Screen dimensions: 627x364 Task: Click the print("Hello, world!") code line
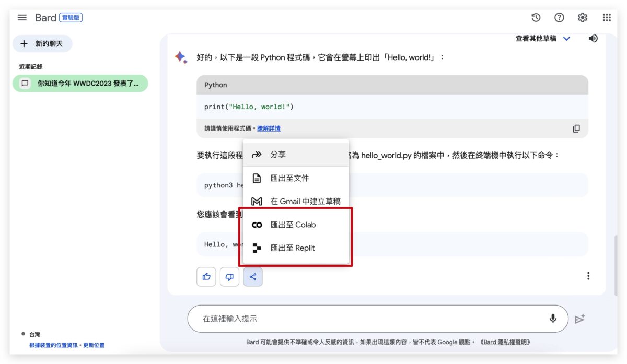(x=249, y=107)
